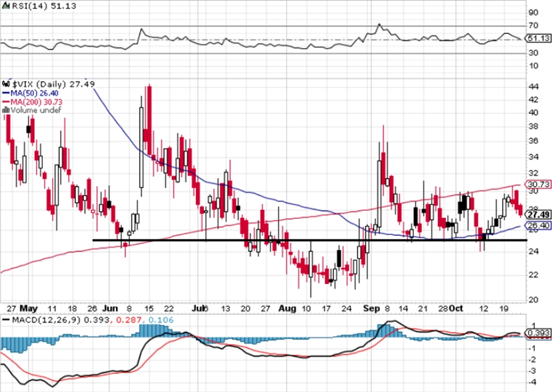This screenshot has width=552, height=392.
Task: Click the volume bars icon beside Volume undef
Action: pyautogui.click(x=6, y=110)
